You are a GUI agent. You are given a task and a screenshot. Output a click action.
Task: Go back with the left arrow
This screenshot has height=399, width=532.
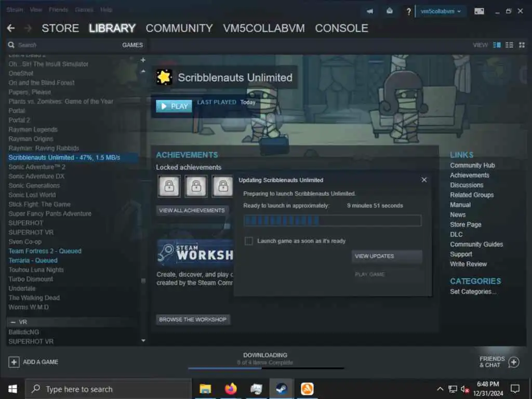[x=11, y=28]
